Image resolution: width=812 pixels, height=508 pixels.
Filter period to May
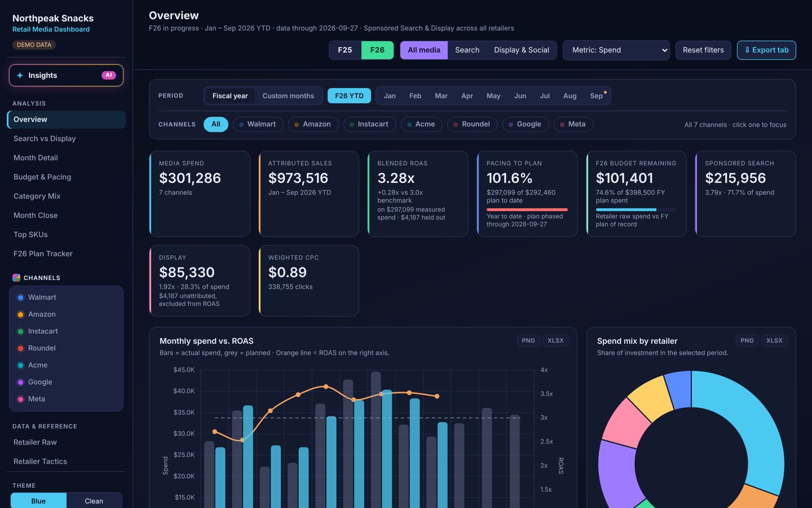(493, 96)
